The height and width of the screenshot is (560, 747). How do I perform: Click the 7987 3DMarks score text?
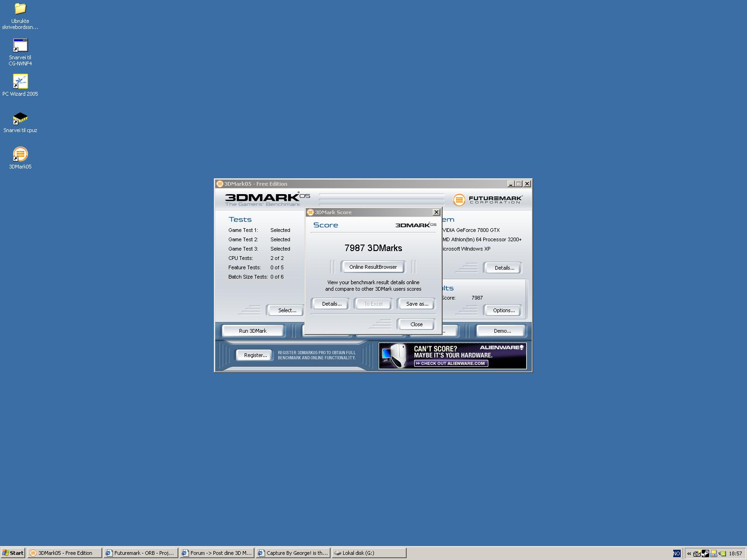[x=373, y=248]
